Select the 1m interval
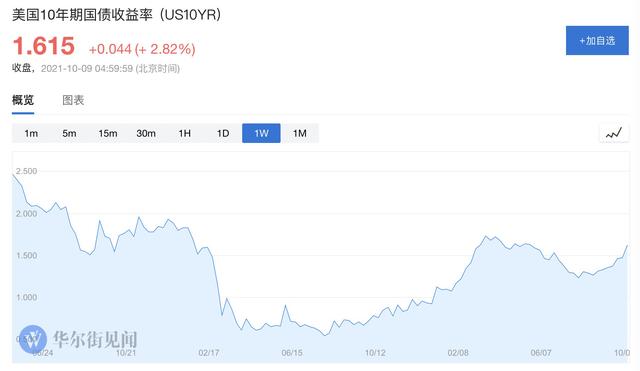 (x=31, y=133)
